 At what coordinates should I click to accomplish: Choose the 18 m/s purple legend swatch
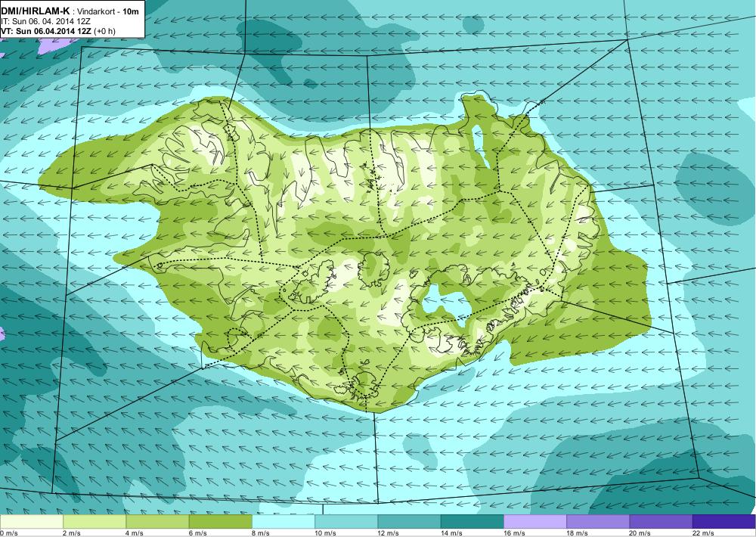pos(598,522)
